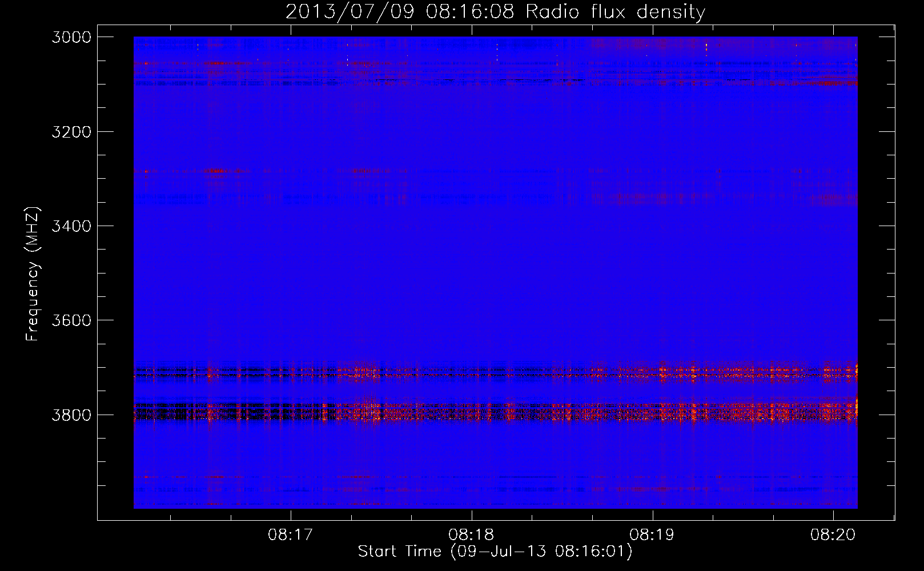Screen dimensions: 924x571
Task: Click the 3600 frequency tick label
Action: click(x=71, y=320)
